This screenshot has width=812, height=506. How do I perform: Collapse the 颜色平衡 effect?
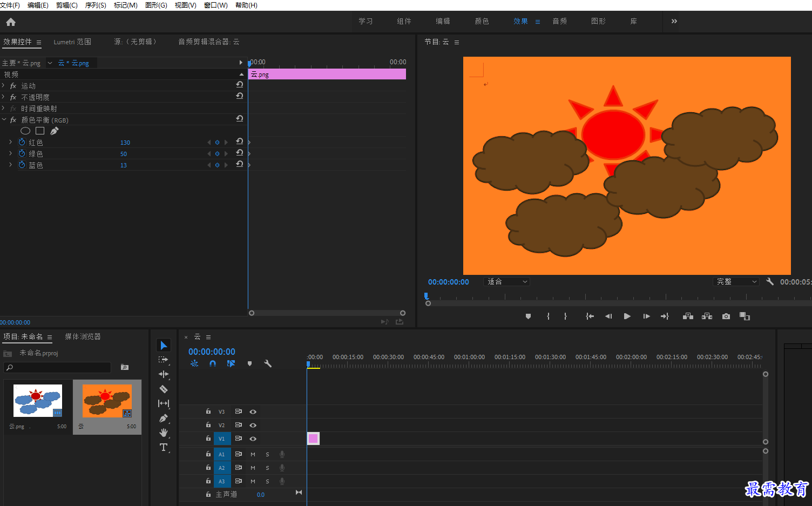point(4,119)
